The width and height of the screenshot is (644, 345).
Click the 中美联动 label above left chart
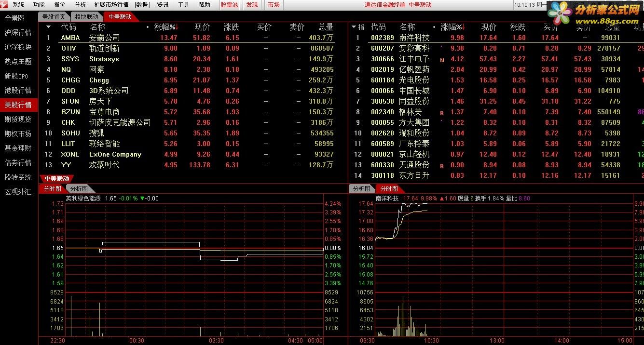coord(57,179)
